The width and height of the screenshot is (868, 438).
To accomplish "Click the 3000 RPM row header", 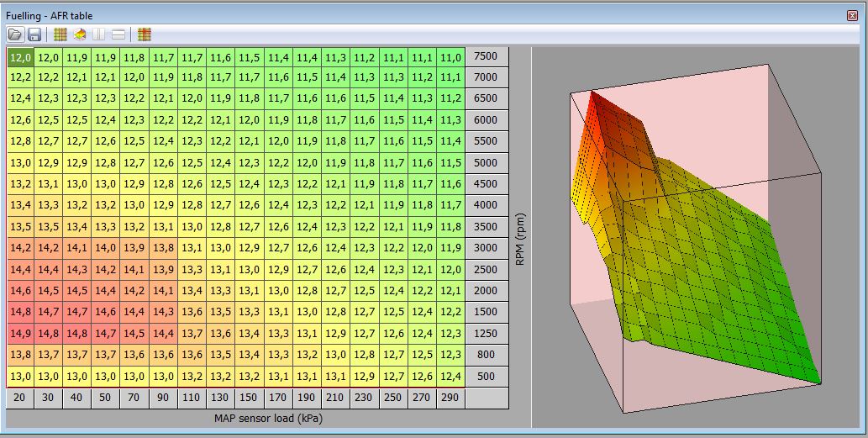I will pyautogui.click(x=487, y=248).
